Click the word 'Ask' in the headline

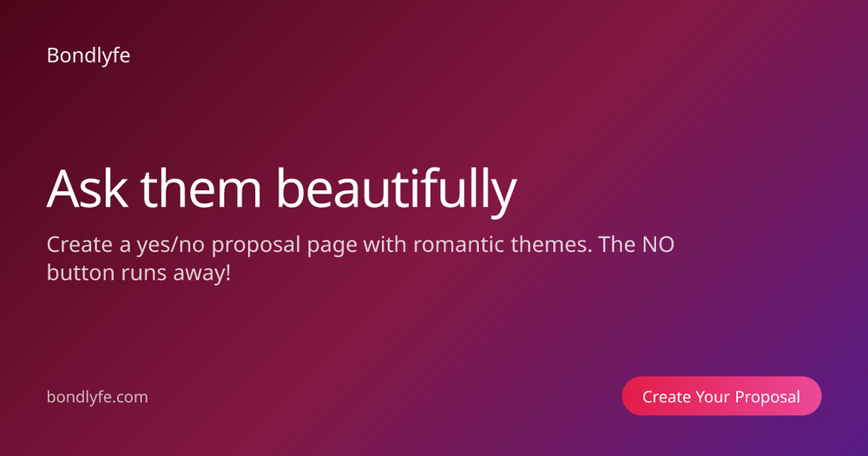tap(88, 189)
